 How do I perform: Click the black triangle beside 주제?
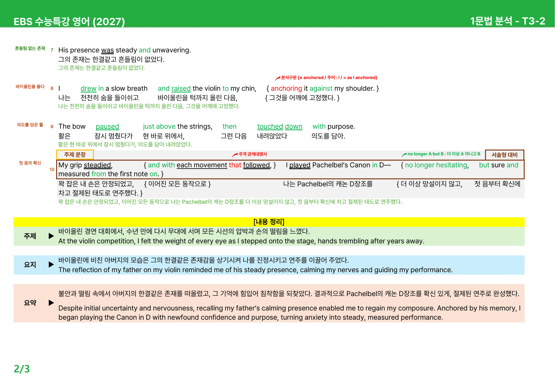coord(51,236)
